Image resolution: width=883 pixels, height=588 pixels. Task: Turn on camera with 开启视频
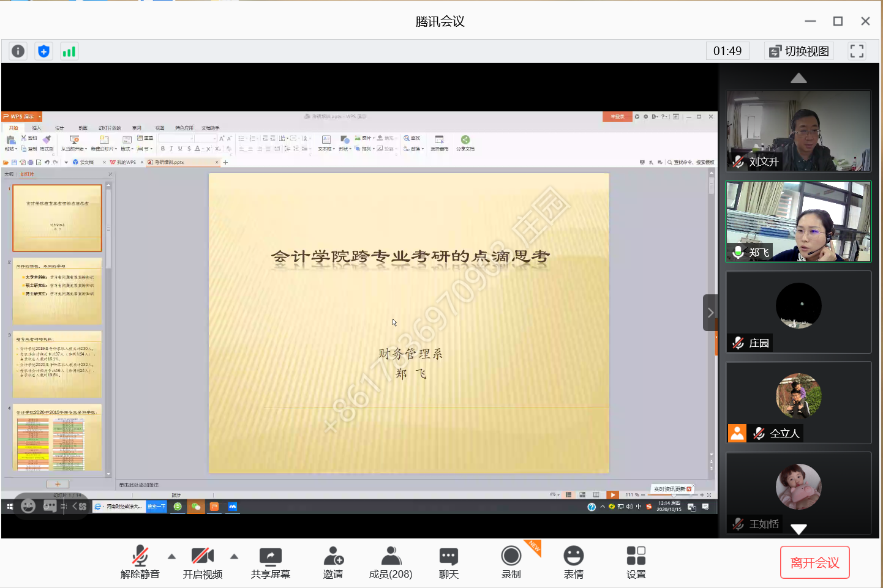click(203, 562)
